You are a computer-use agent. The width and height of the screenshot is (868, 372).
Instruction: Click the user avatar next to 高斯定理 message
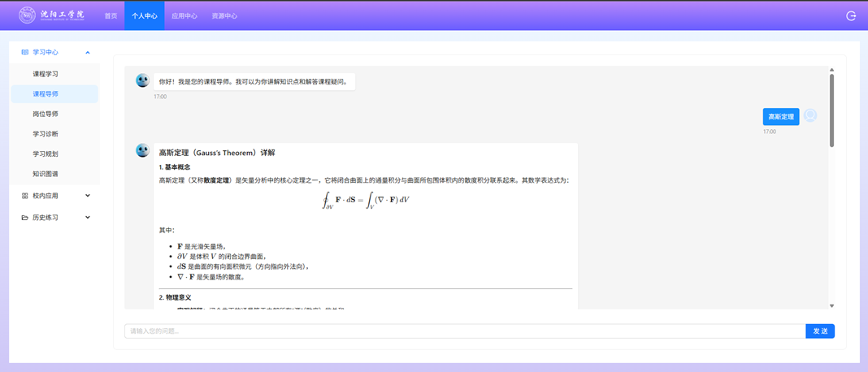tap(810, 116)
